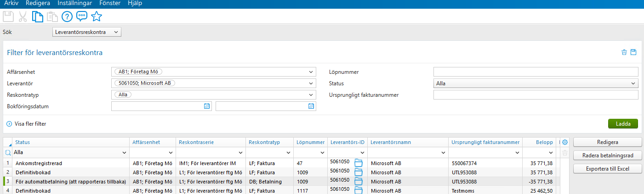Viewport: 644px width, 194px height.
Task: Open calendar for second Bokföringsdatum field
Action: tap(311, 106)
